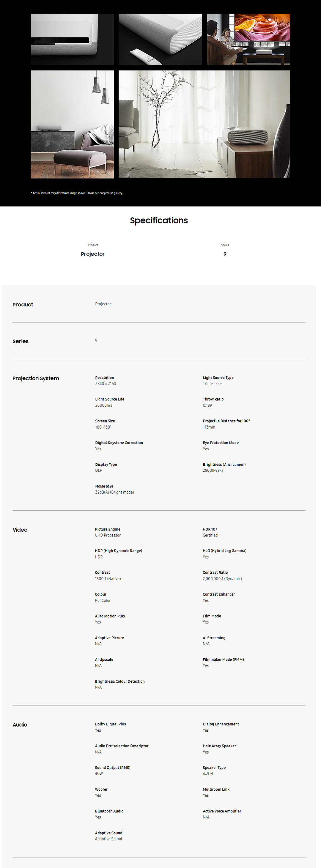Open the living room sofa gallery image
Image resolution: width=321 pixels, height=868 pixels.
click(72, 124)
